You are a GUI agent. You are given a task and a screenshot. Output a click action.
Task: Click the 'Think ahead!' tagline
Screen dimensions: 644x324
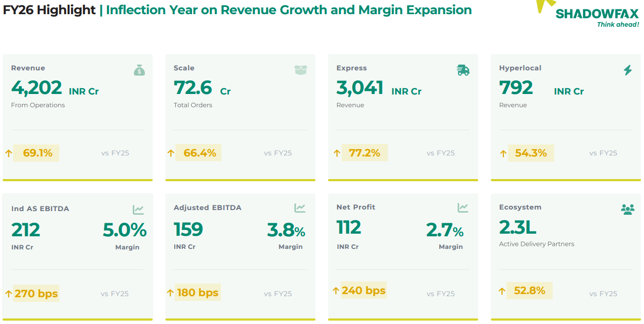pos(618,25)
